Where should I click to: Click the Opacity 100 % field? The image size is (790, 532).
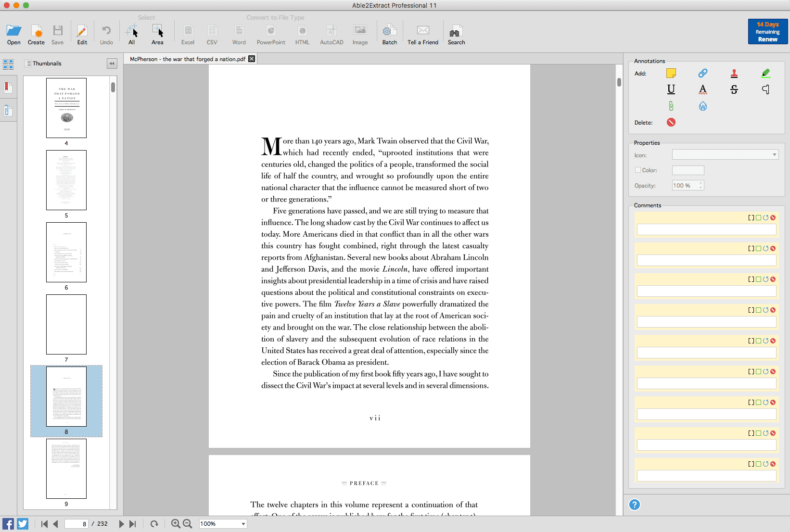pos(685,185)
